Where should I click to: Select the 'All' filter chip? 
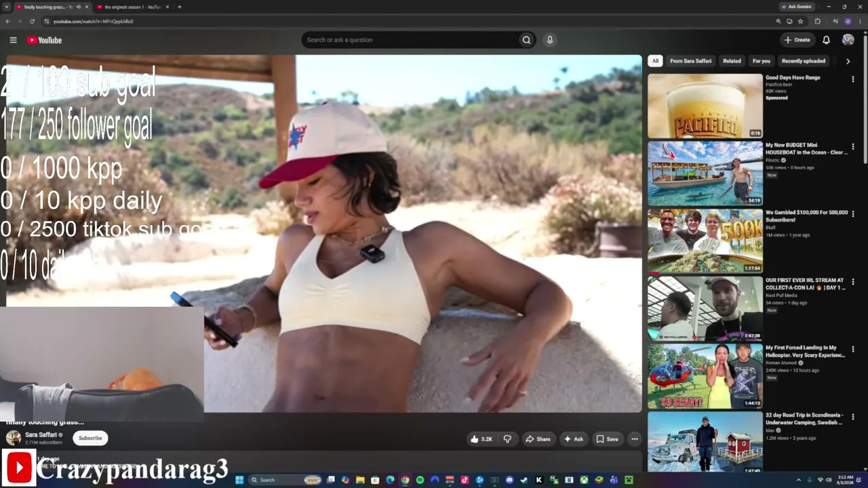(x=655, y=61)
